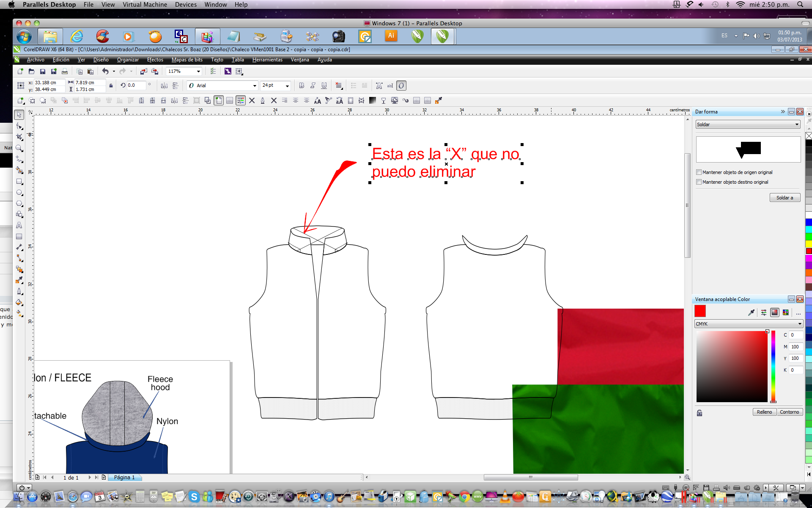Open the font size dropdown showing 24pt
This screenshot has height=508, width=812.
(x=287, y=86)
